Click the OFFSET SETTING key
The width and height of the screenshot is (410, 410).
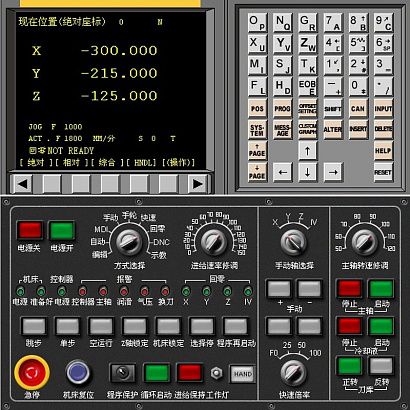pyautogui.click(x=307, y=109)
